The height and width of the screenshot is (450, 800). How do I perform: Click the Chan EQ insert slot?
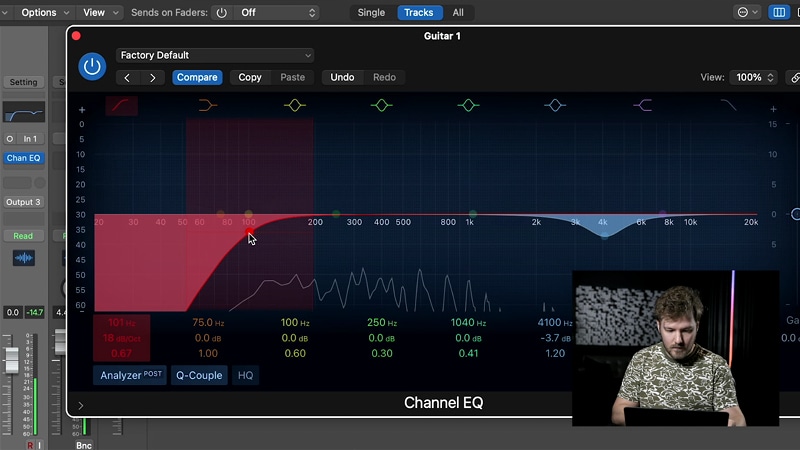coord(23,158)
